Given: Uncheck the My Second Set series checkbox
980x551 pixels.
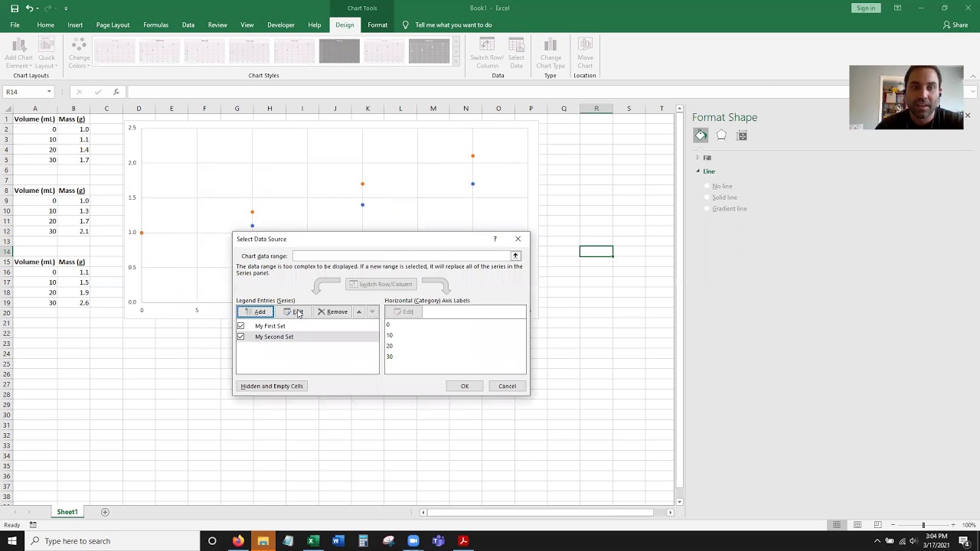Looking at the screenshot, I should click(240, 337).
